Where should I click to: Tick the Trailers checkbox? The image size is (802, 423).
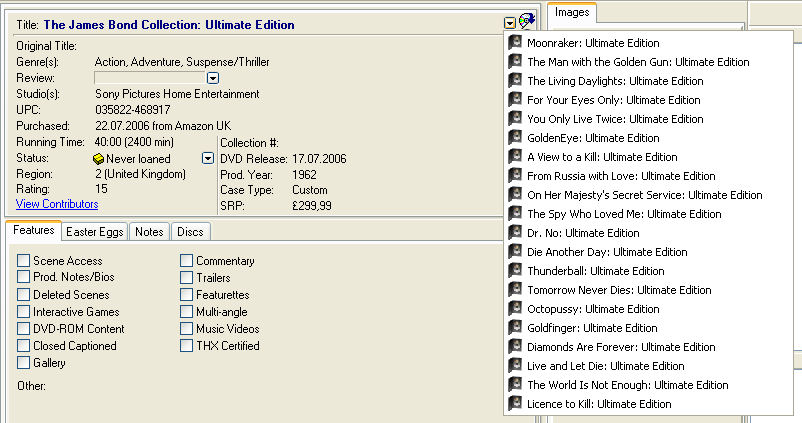(x=186, y=278)
